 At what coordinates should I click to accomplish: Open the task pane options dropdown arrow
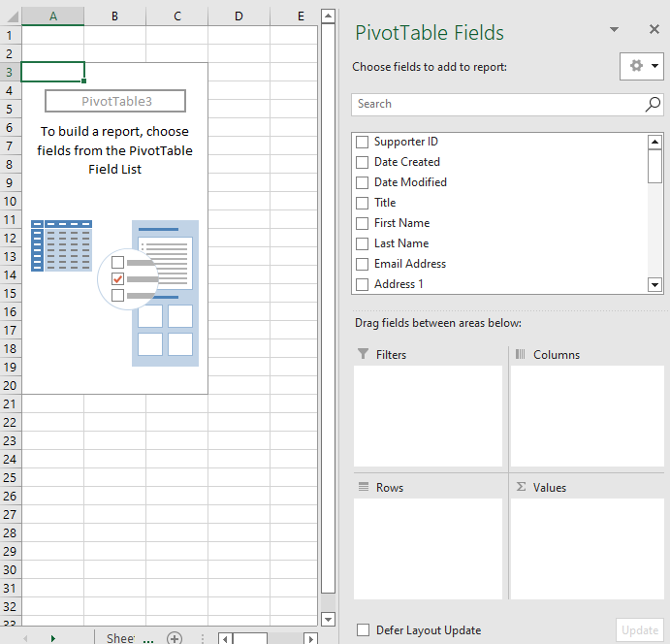614,31
